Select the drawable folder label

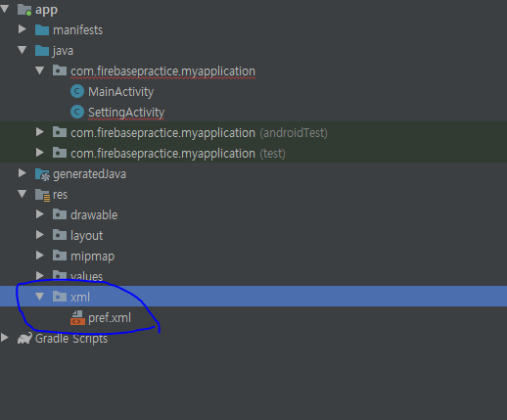click(x=94, y=215)
